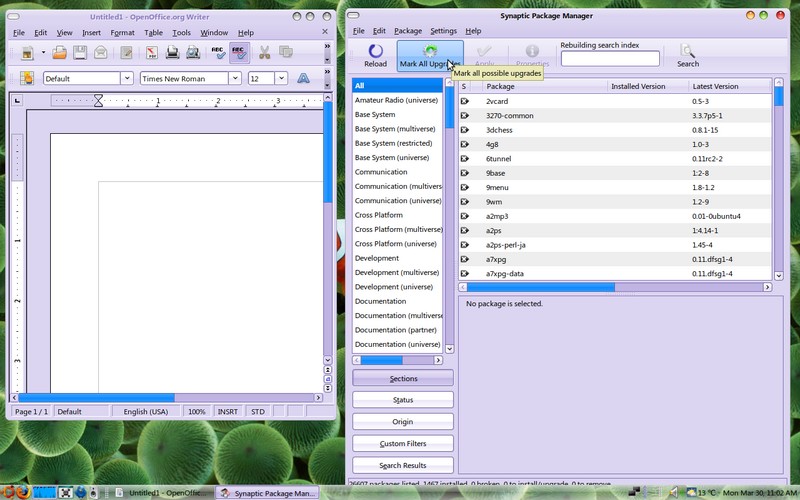Expand the Default paragraph style dropdown arrow

click(127, 78)
